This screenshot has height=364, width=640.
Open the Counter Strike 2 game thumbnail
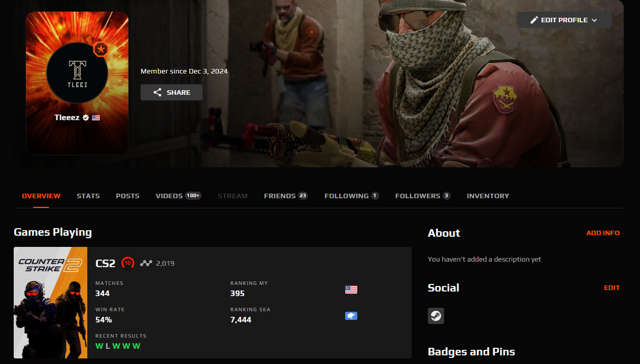pyautogui.click(x=51, y=303)
